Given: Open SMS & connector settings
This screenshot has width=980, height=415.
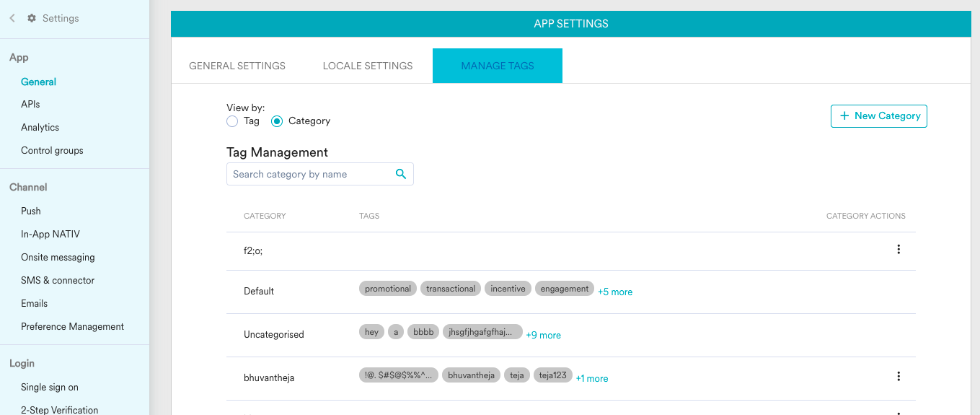Looking at the screenshot, I should pos(58,280).
